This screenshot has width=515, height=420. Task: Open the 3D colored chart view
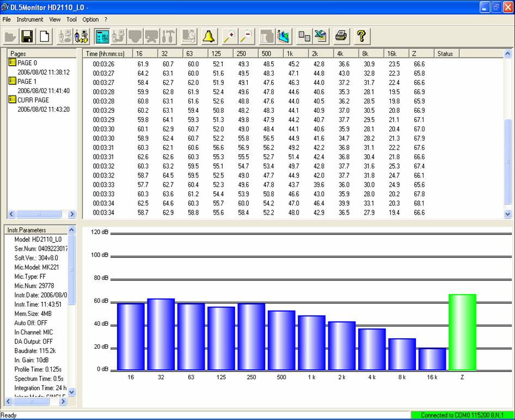click(x=284, y=36)
